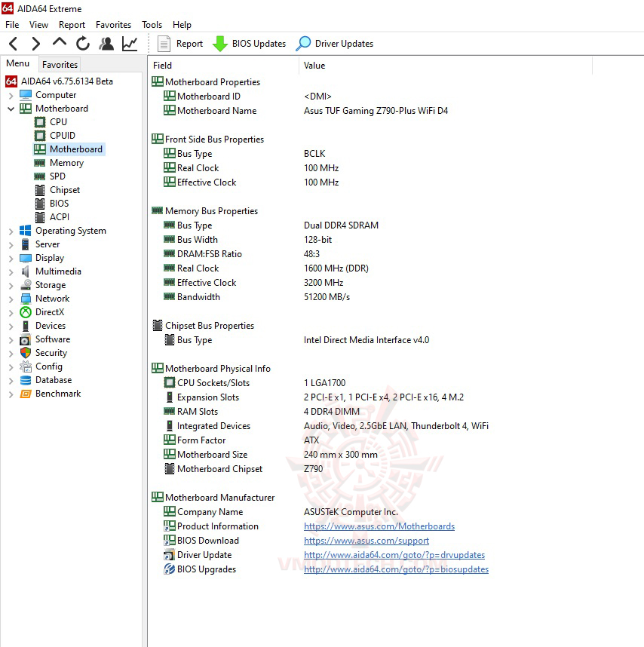Go forward with the right arrow
This screenshot has height=647, width=644.
tap(36, 43)
